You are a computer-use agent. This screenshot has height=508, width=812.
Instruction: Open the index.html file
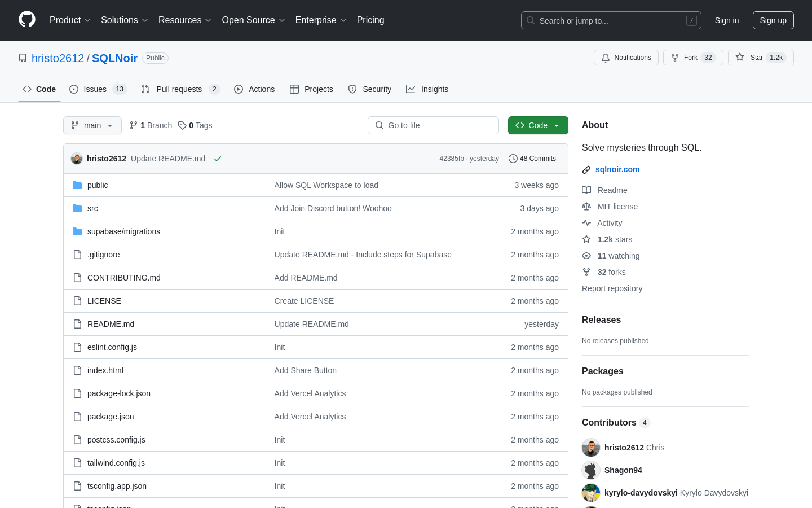105,370
